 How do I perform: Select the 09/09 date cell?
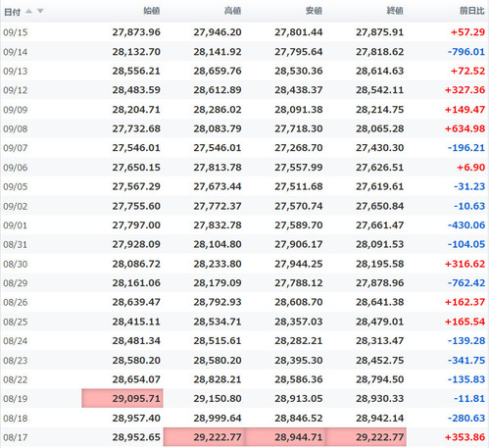click(16, 110)
